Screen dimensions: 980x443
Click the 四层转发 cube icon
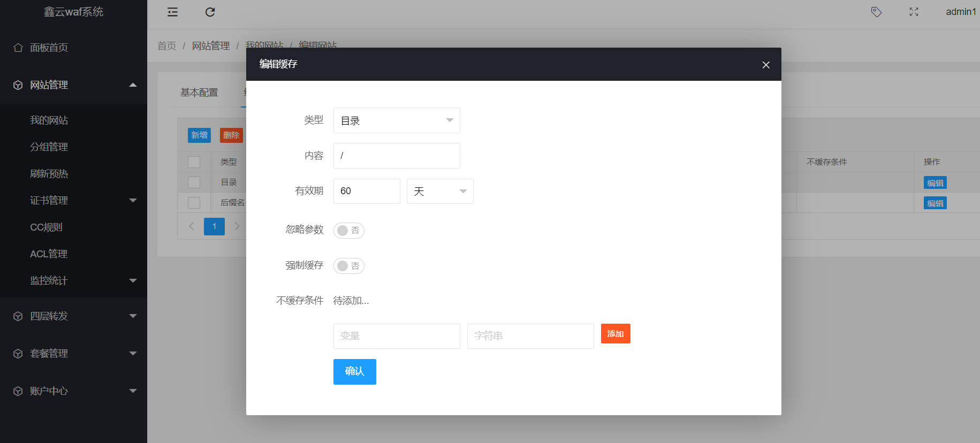[18, 316]
